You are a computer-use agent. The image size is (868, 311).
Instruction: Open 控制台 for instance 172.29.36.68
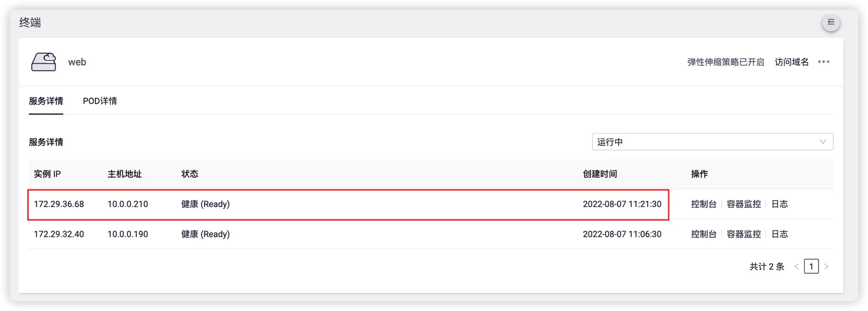pyautogui.click(x=704, y=204)
